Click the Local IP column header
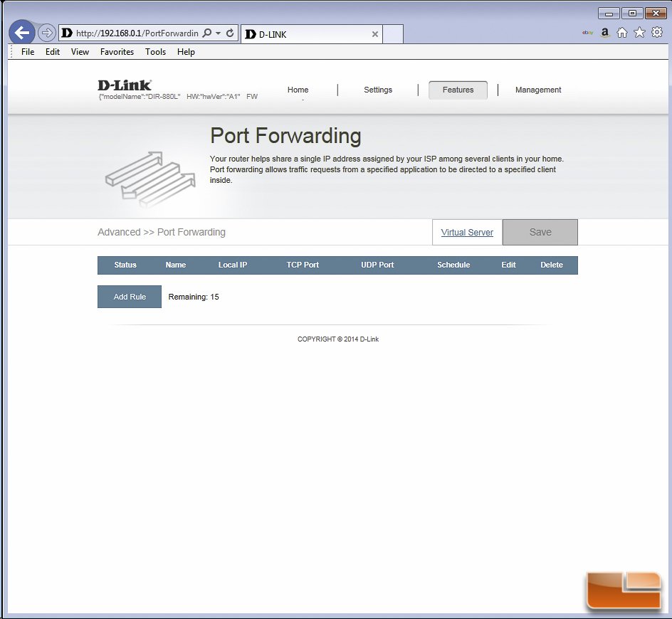 (x=233, y=265)
